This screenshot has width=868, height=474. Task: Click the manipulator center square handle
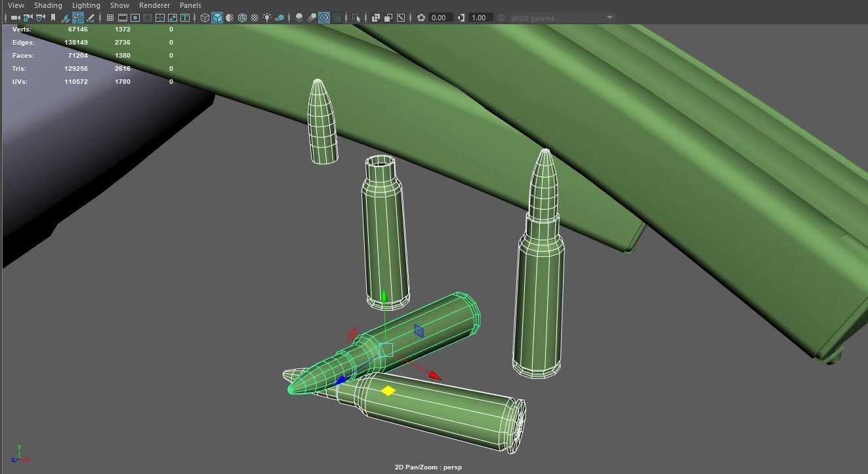point(386,349)
